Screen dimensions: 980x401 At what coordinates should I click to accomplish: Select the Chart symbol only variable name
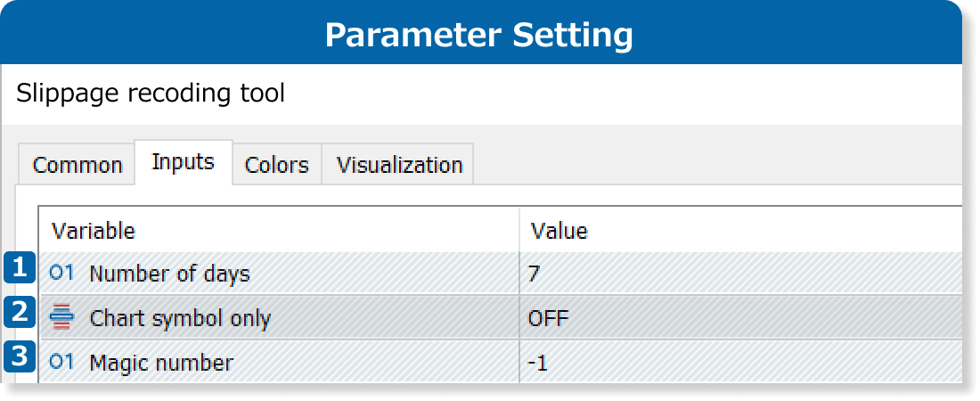(x=180, y=318)
